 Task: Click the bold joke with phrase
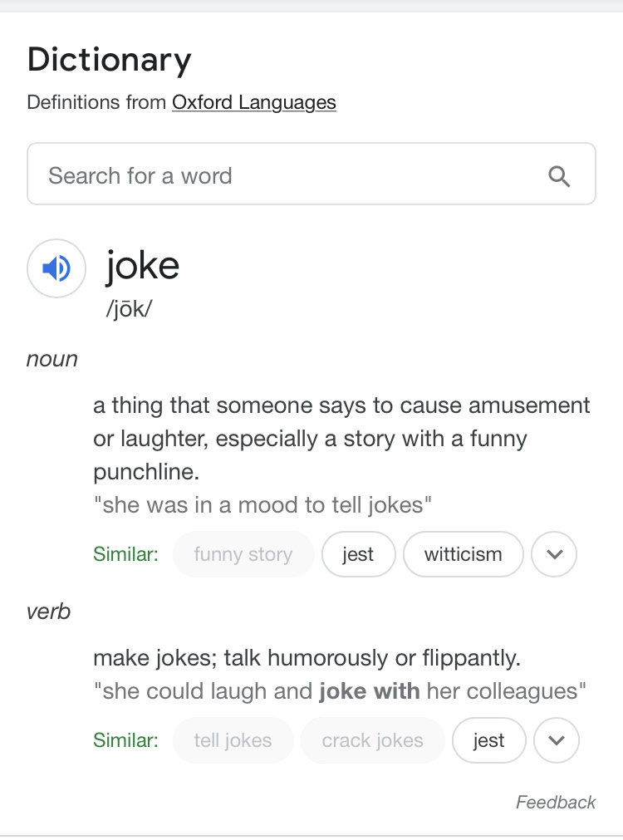(x=370, y=691)
